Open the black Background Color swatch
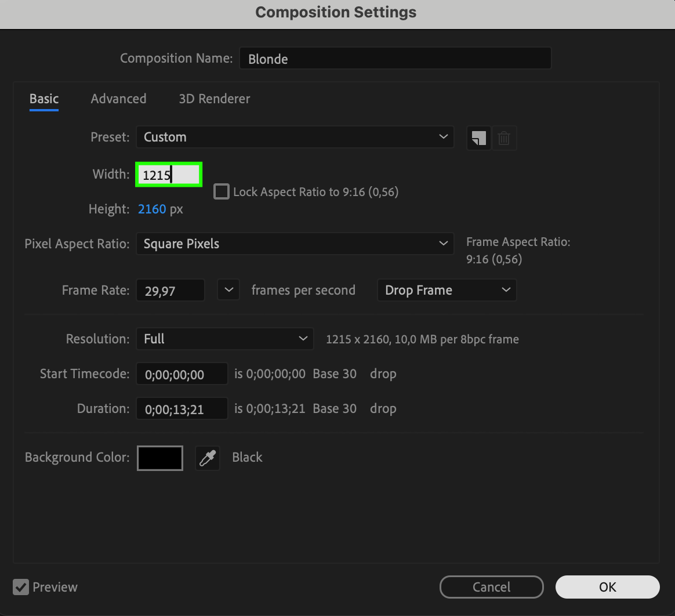 pos(160,458)
